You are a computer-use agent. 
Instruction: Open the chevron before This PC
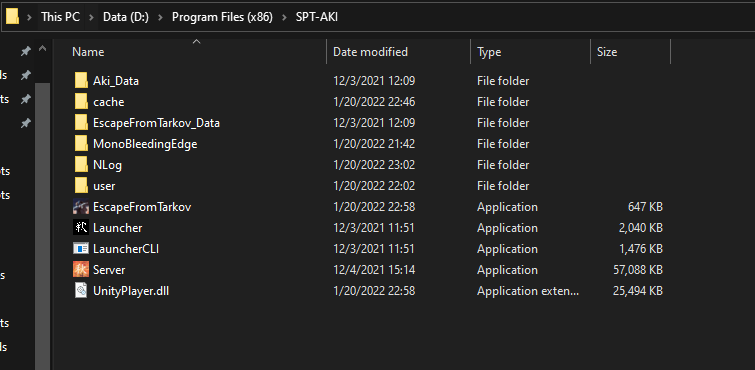point(30,17)
